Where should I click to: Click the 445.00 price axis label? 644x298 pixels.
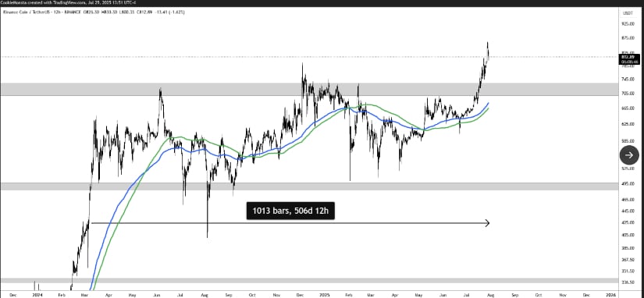(x=628, y=211)
